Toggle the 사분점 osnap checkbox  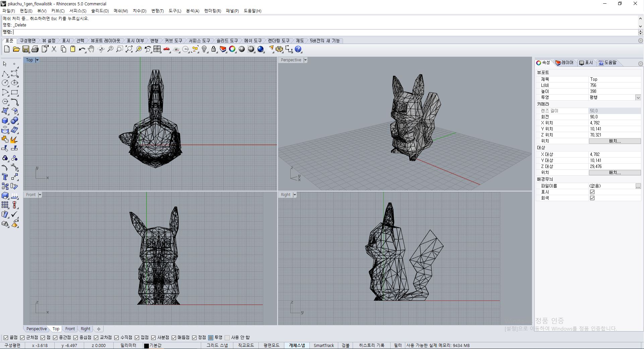click(x=154, y=338)
